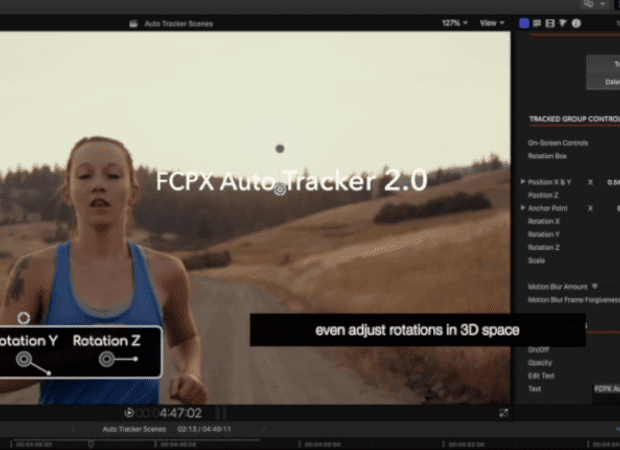Click the X value label of Anchor Point
The height and width of the screenshot is (450, 620).
pyautogui.click(x=590, y=208)
